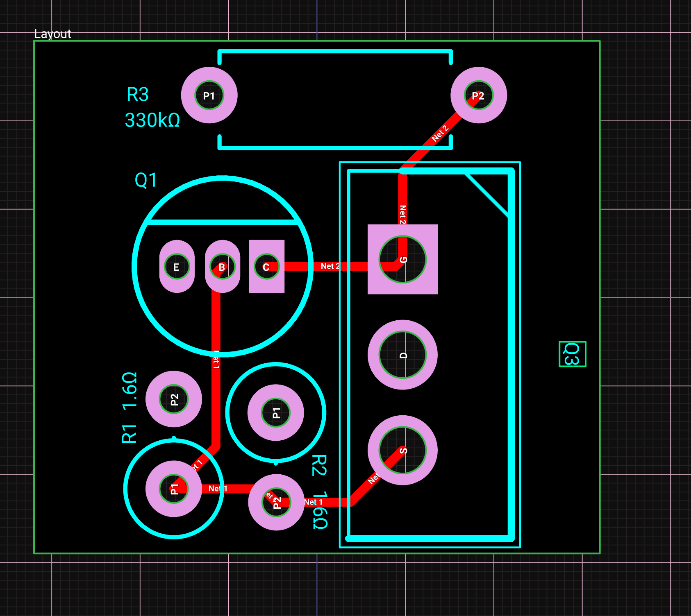Click the R3 designator label
The image size is (691, 616).
[138, 95]
